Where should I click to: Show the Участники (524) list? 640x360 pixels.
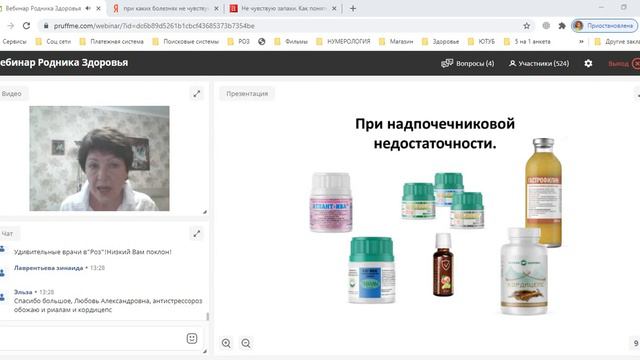(539, 63)
